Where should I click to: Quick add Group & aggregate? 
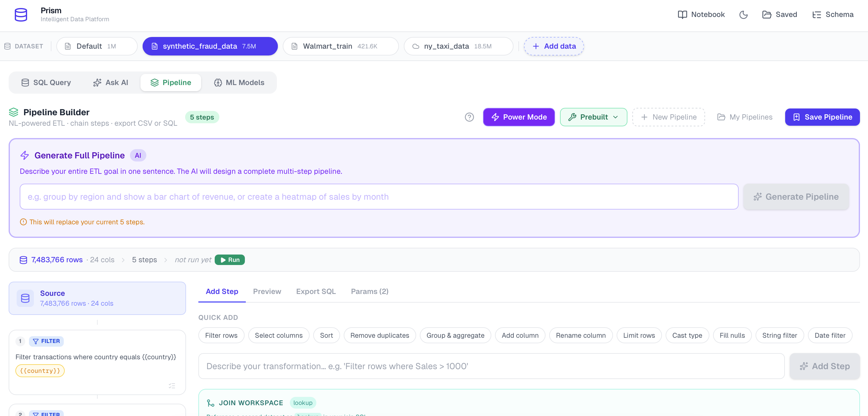pyautogui.click(x=455, y=336)
